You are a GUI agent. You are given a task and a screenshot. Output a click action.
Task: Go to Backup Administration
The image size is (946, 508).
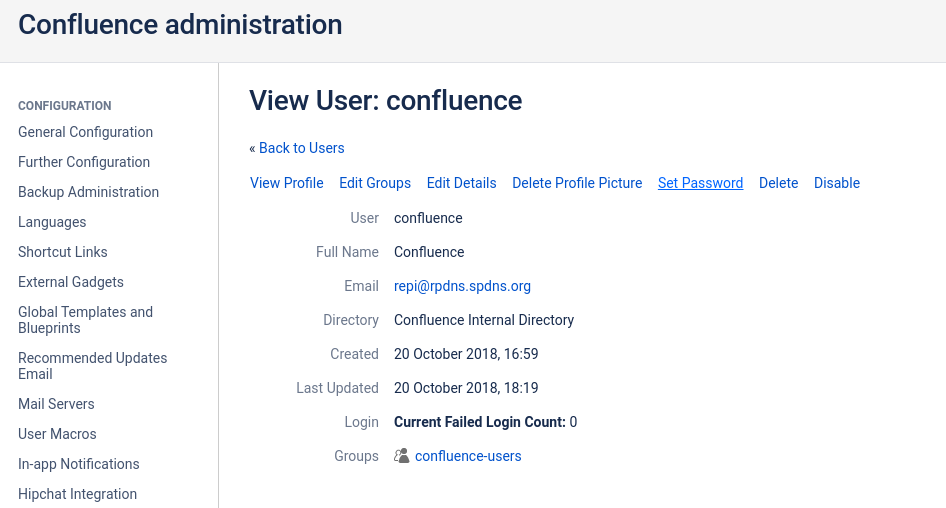89,192
